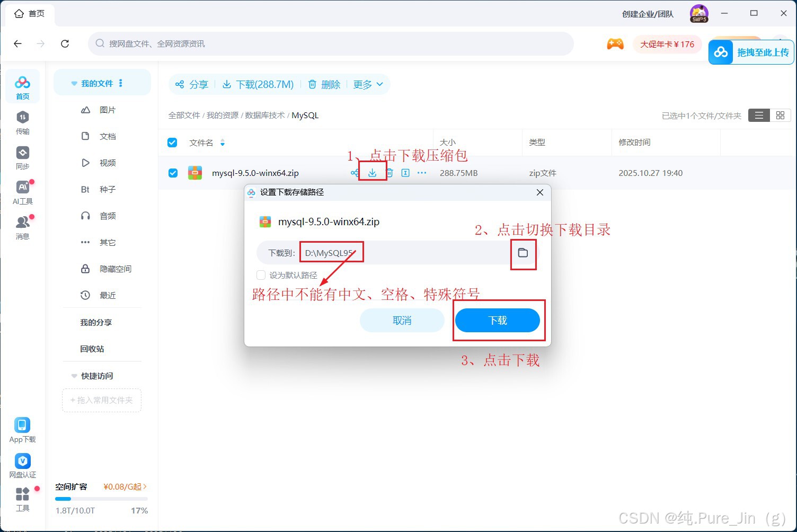Collapse the 我的文件 tree section
Image resolution: width=797 pixels, height=532 pixels.
(x=73, y=83)
